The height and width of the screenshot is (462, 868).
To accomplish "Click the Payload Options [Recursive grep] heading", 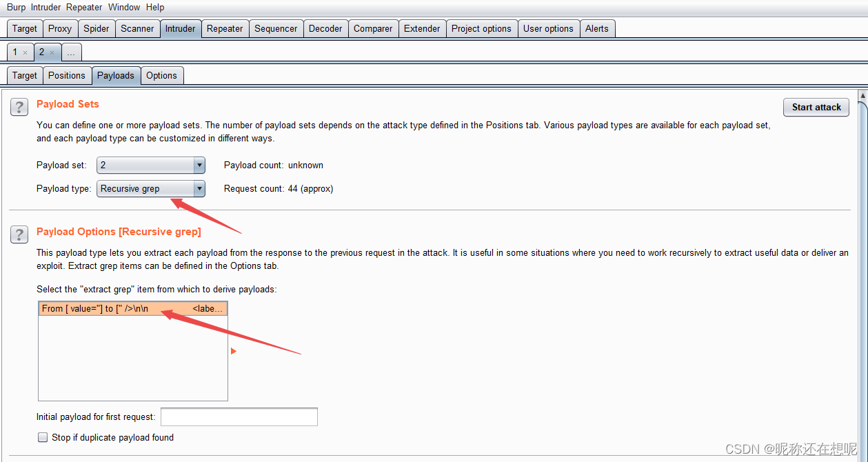I will tap(119, 231).
